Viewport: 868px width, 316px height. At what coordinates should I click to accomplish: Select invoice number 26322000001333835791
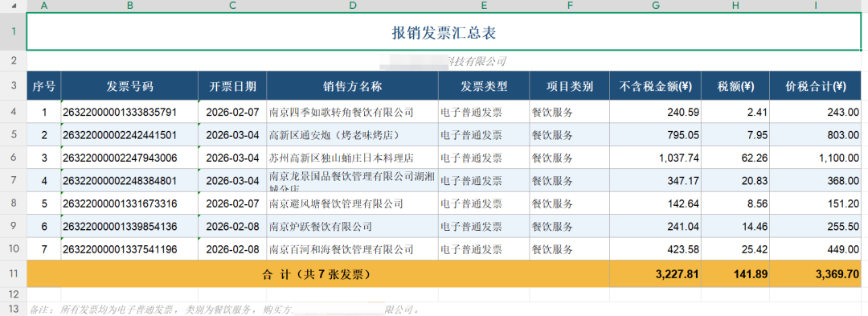(129, 112)
